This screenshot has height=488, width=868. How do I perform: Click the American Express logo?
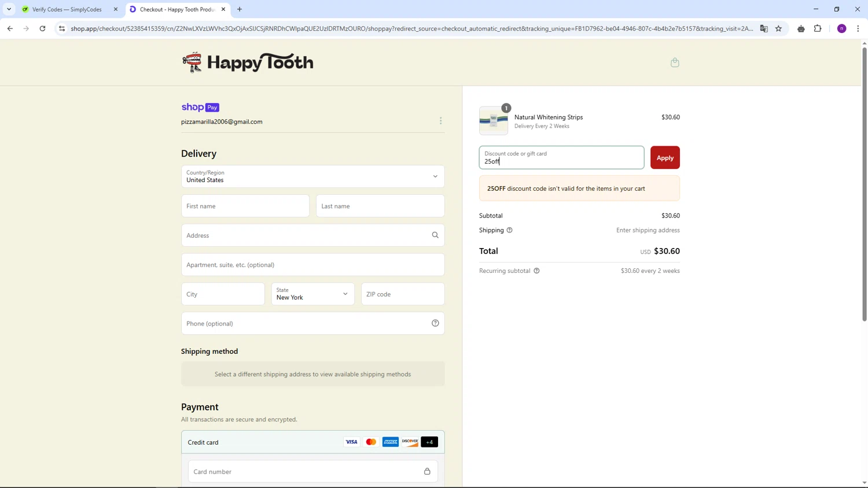(x=391, y=442)
